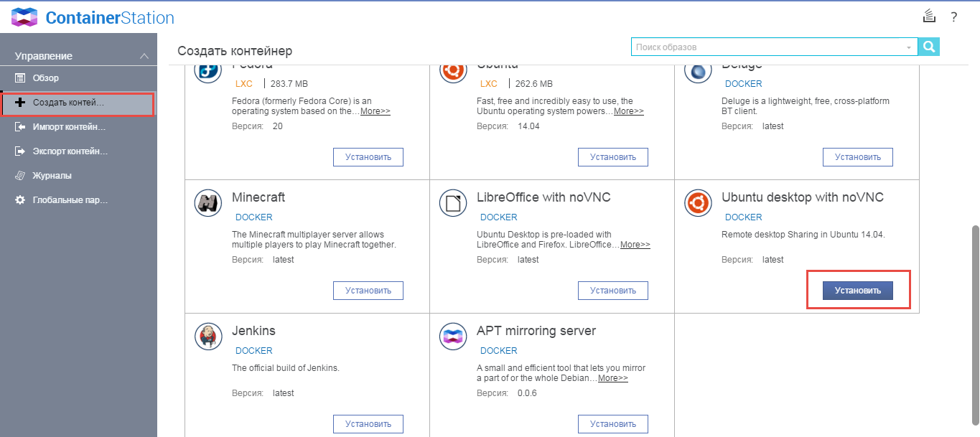Click the version value 20 on the Fedora card
Viewport: 980px width, 437px height.
pyautogui.click(x=278, y=126)
